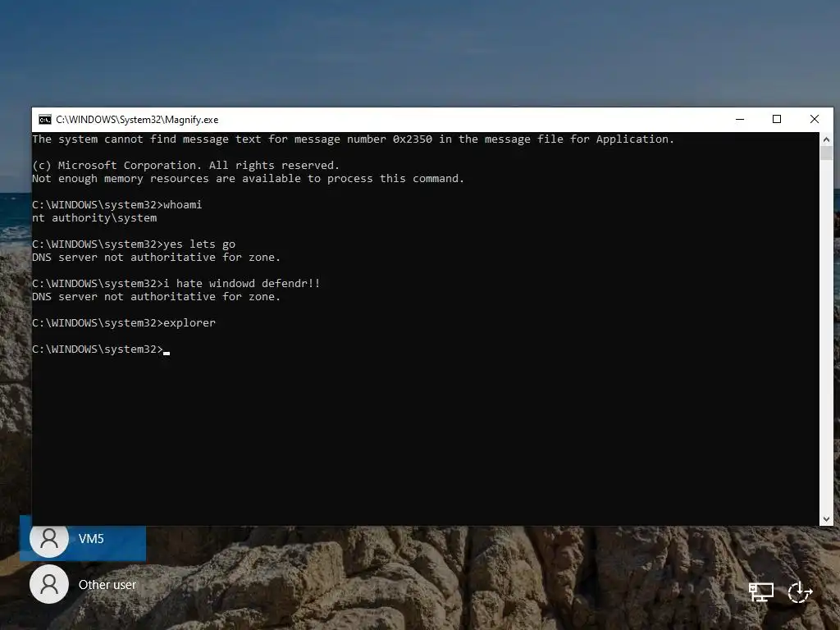Open the network connection icon on lock screen
840x630 pixels.
tap(760, 592)
